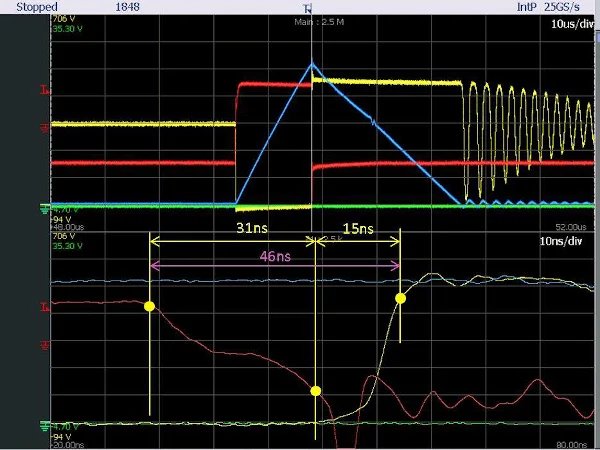The height and width of the screenshot is (450, 600).
Task: Click the middle yellow dot at the trace crossing
Action: point(316,391)
